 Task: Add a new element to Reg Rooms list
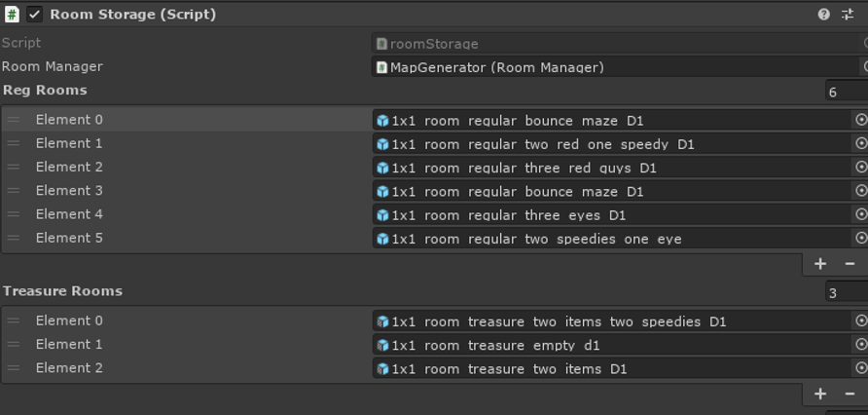(820, 264)
